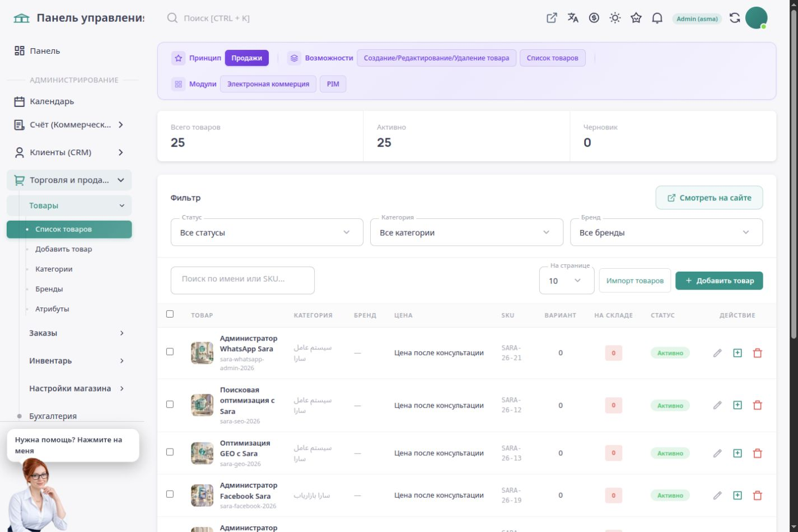Click the Список товаров capability tag
Screen dimensions: 798x532
(553, 58)
